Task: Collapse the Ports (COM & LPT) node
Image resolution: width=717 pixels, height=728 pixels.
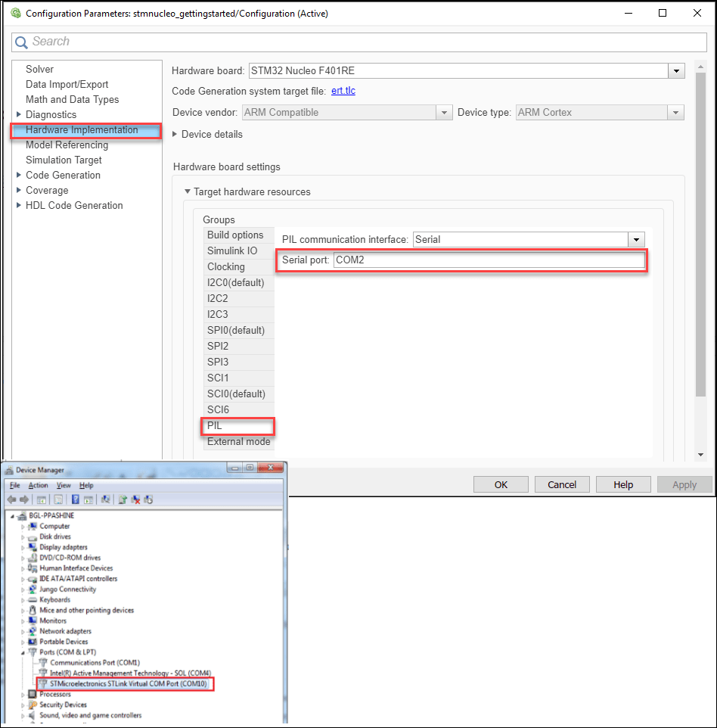Action: point(23,652)
